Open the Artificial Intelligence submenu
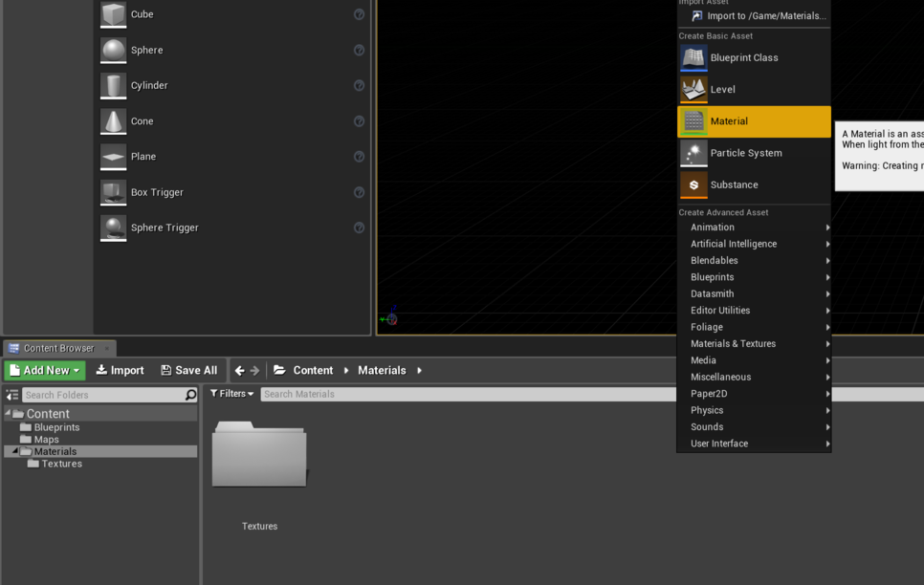924x585 pixels. click(755, 244)
